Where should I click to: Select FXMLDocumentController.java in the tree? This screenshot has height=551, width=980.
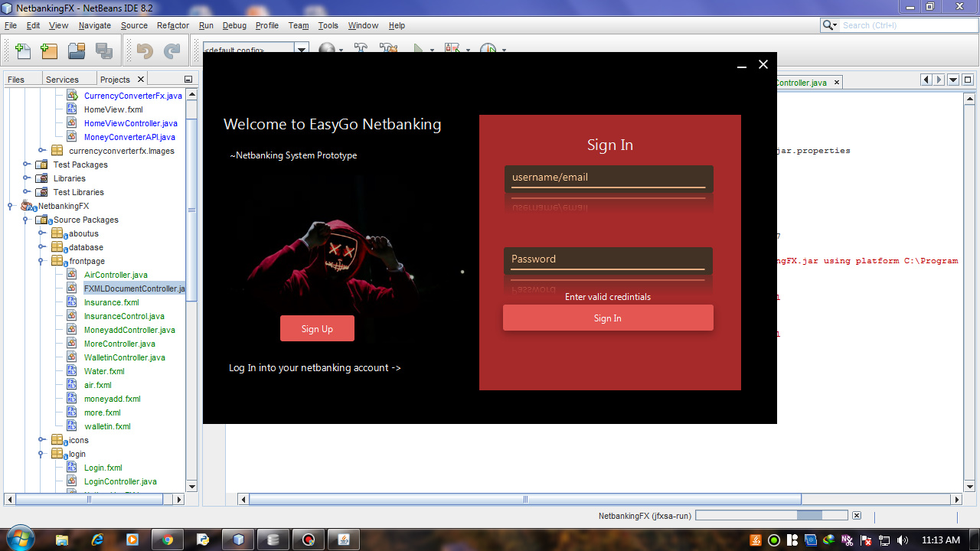pyautogui.click(x=134, y=289)
